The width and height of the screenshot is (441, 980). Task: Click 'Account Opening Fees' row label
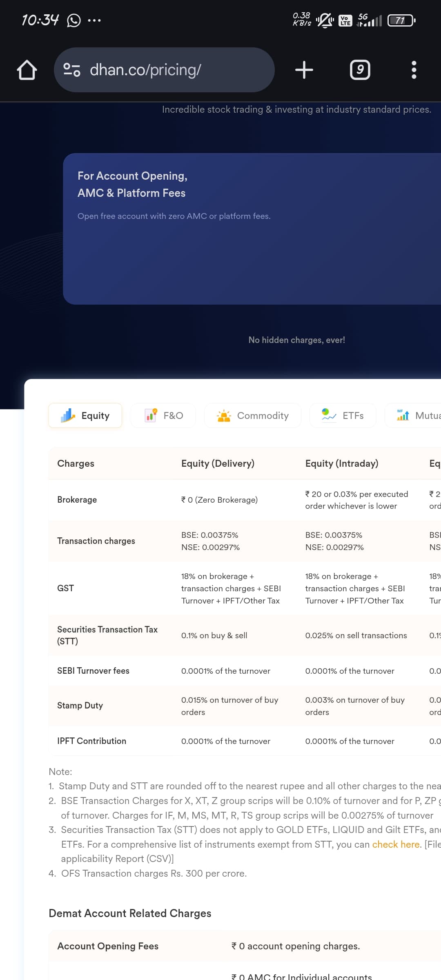(x=108, y=946)
